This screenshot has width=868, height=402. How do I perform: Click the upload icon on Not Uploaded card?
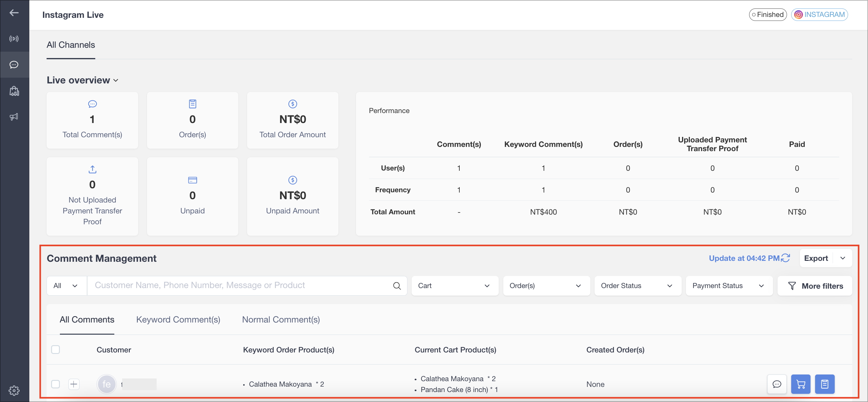tap(92, 169)
